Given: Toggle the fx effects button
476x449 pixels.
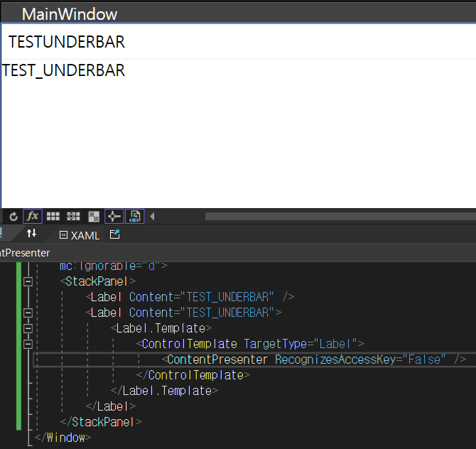Looking at the screenshot, I should point(33,217).
